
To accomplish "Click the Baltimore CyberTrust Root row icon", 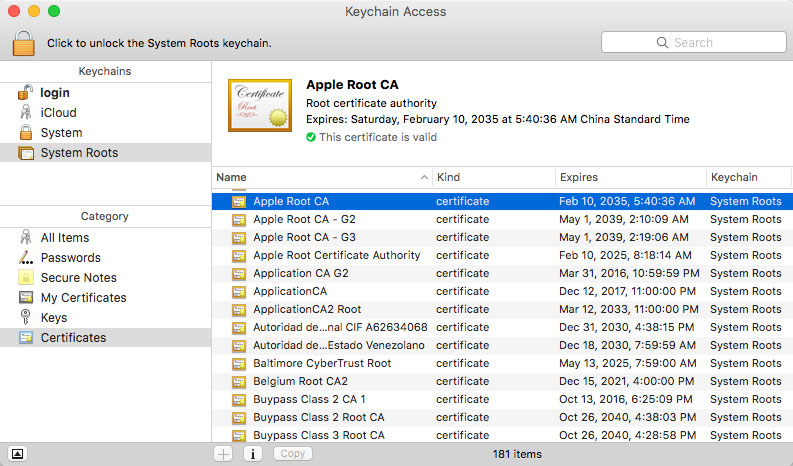I will pyautogui.click(x=239, y=363).
